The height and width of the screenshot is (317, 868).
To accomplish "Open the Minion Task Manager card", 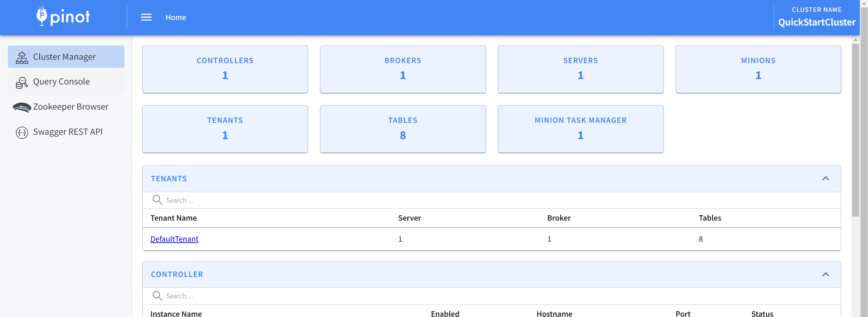I will tap(580, 129).
